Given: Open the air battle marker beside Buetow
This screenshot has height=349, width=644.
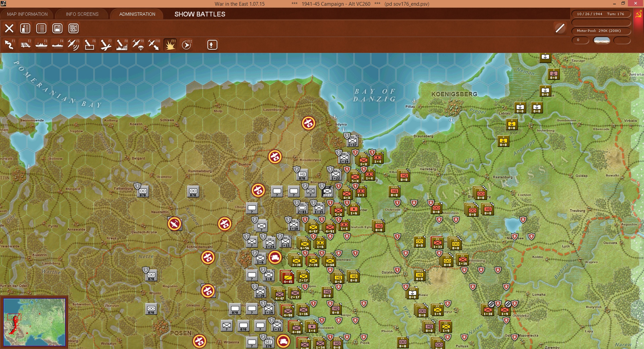Looking at the screenshot, I should (275, 157).
